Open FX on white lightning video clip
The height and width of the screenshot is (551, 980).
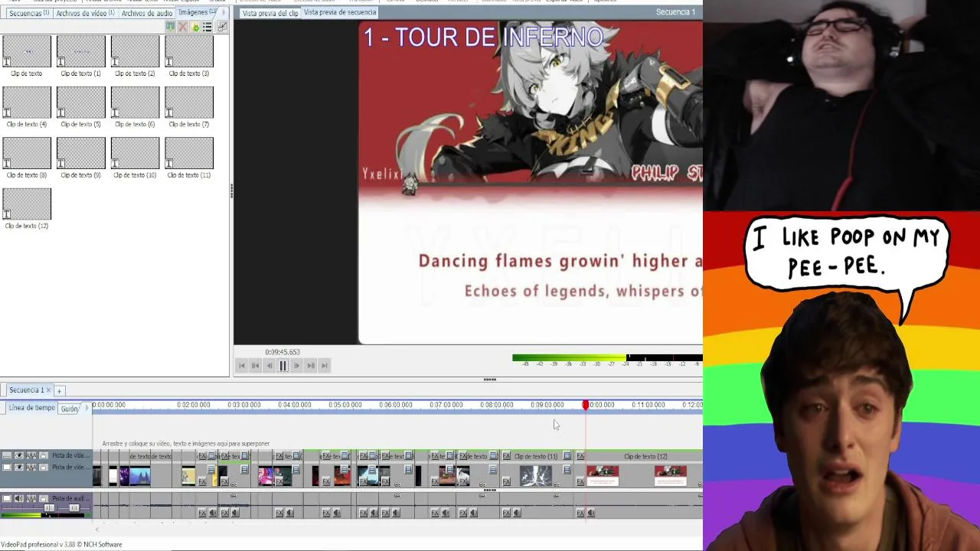pyautogui.click(x=506, y=481)
